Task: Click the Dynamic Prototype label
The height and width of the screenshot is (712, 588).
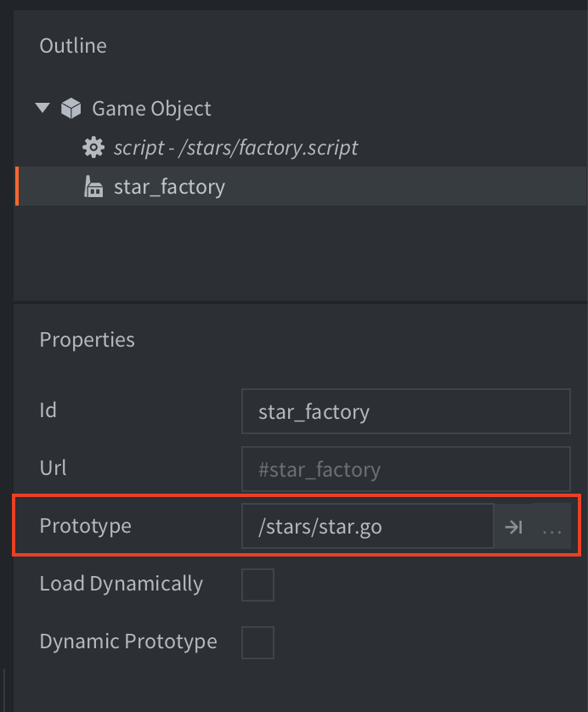Action: click(128, 641)
